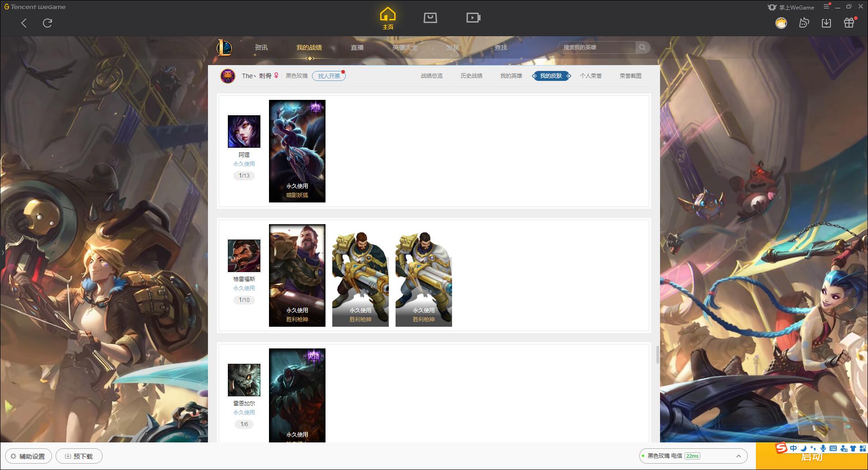Click the 预下载 pre-download button
This screenshot has width=868, height=470.
79,456
